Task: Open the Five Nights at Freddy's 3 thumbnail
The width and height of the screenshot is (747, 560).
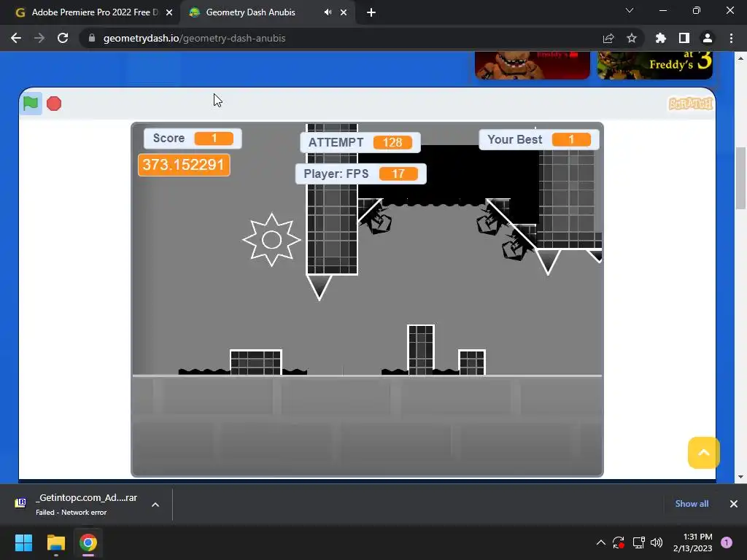Action: [x=654, y=65]
